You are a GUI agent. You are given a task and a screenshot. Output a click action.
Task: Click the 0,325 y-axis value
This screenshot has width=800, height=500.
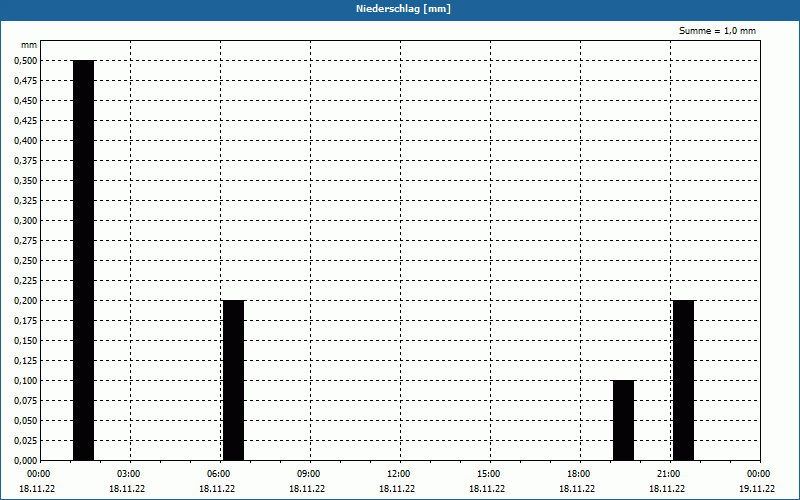point(26,201)
